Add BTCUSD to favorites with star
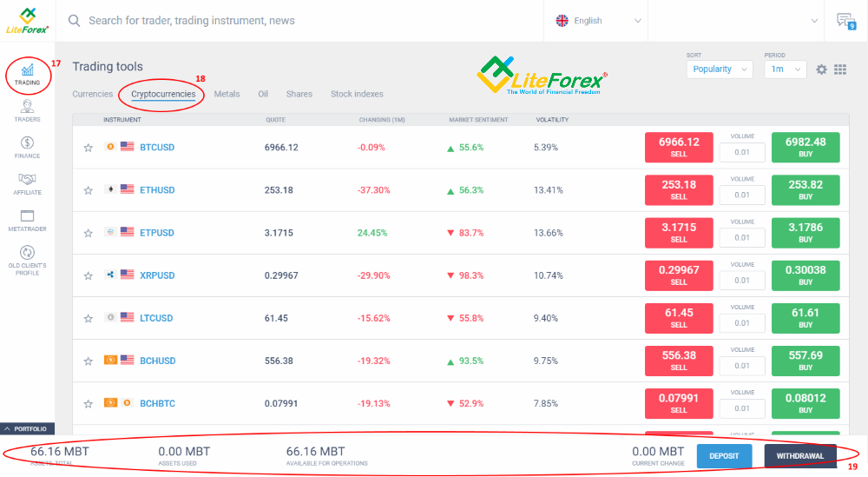This screenshot has height=477, width=868. (88, 148)
